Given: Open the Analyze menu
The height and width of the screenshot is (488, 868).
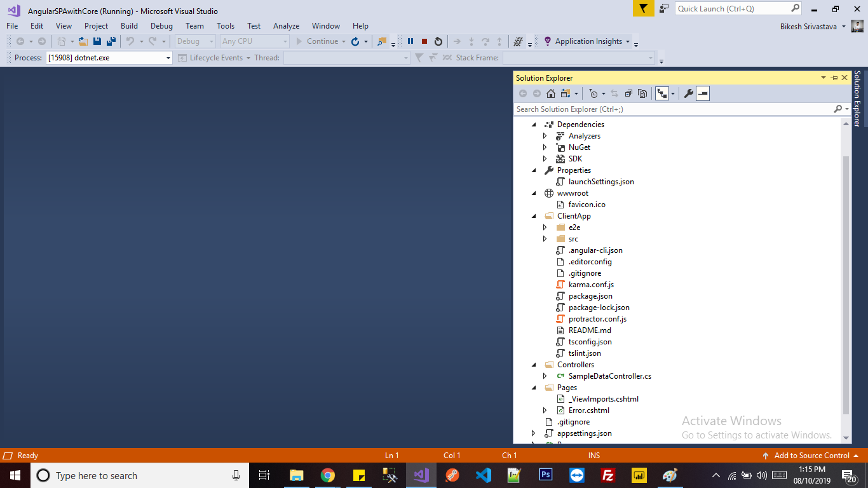Looking at the screenshot, I should coord(286,26).
